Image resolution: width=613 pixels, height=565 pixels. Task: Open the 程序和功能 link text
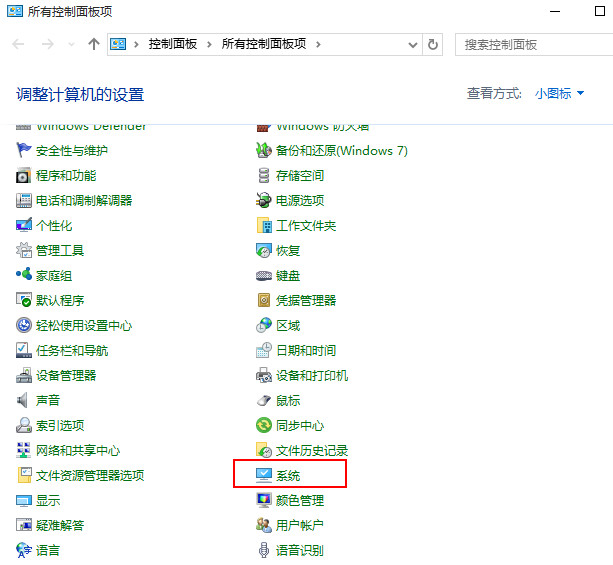[x=66, y=176]
